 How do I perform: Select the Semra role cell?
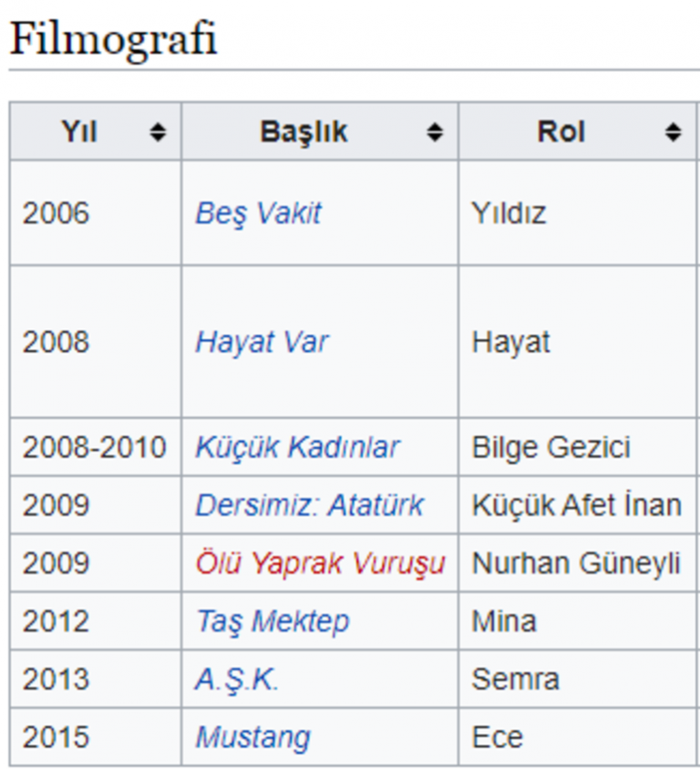click(x=515, y=679)
